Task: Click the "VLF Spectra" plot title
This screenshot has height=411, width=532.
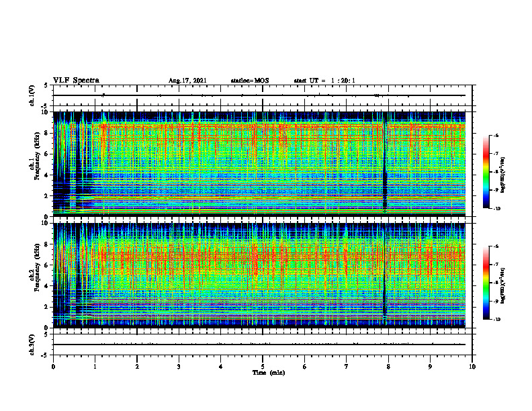Action: (x=76, y=81)
